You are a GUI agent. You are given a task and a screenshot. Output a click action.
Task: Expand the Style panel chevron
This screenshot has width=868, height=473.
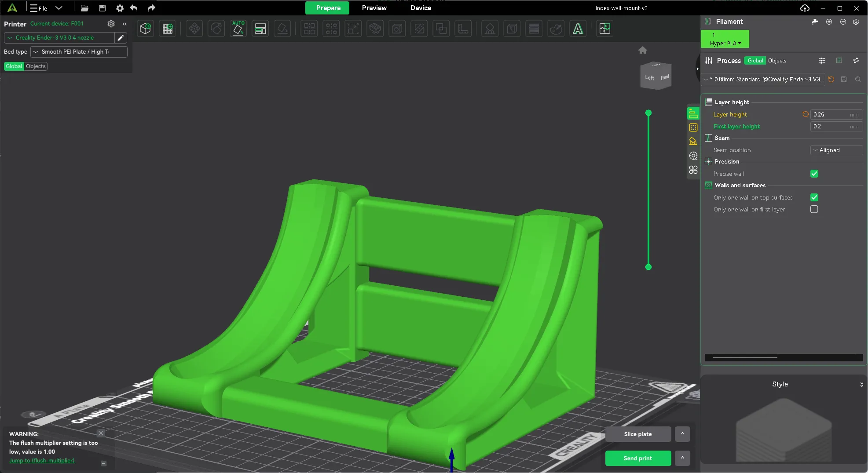tap(861, 384)
